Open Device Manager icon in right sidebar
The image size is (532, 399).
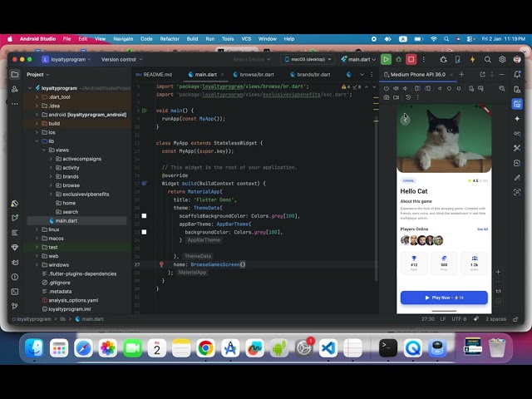point(517,89)
